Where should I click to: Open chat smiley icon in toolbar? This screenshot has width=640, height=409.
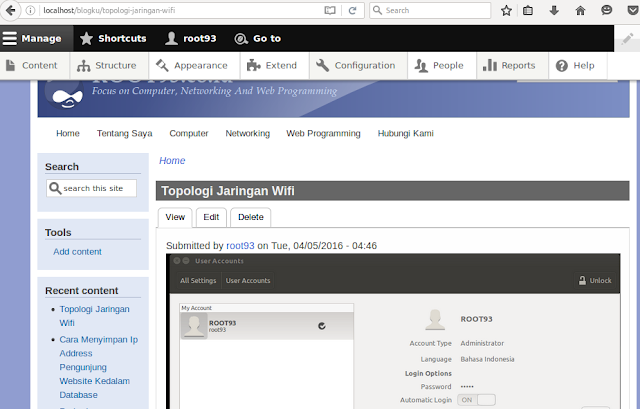click(x=607, y=10)
